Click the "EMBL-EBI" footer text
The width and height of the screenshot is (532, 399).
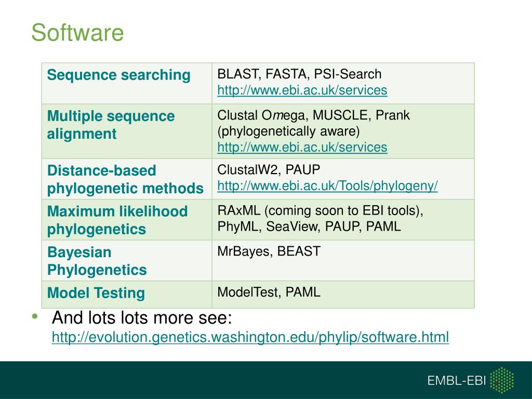[x=457, y=381]
